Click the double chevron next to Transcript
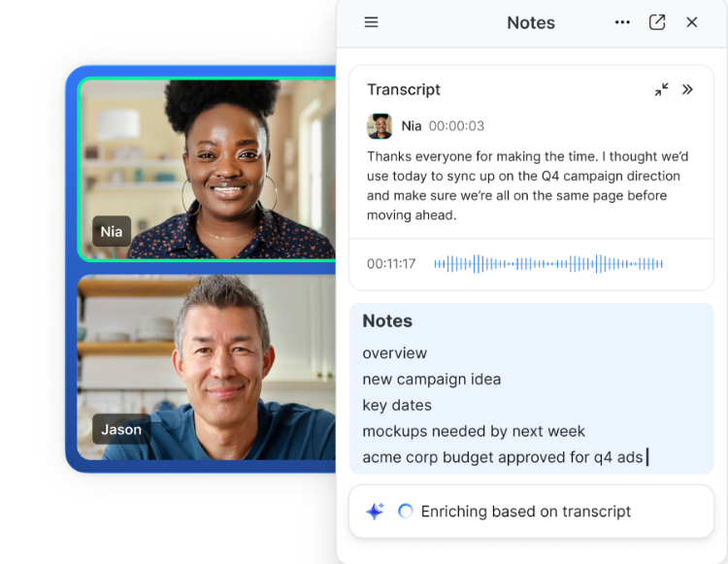 pyautogui.click(x=687, y=89)
